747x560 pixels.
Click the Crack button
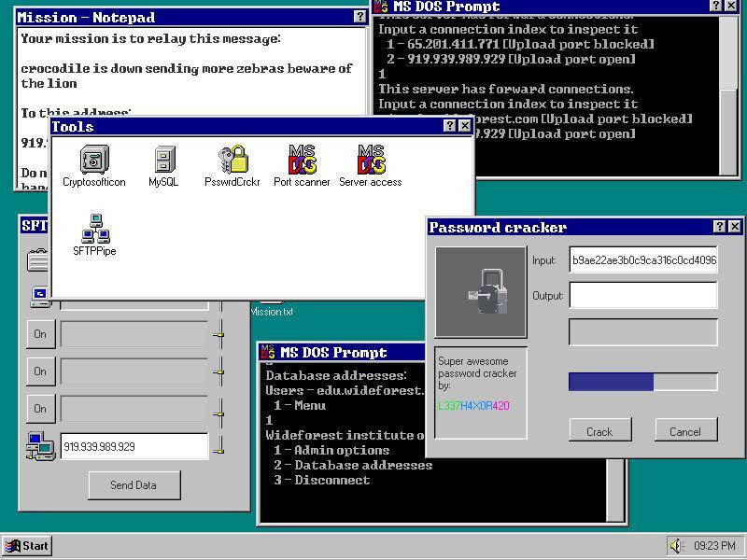600,431
